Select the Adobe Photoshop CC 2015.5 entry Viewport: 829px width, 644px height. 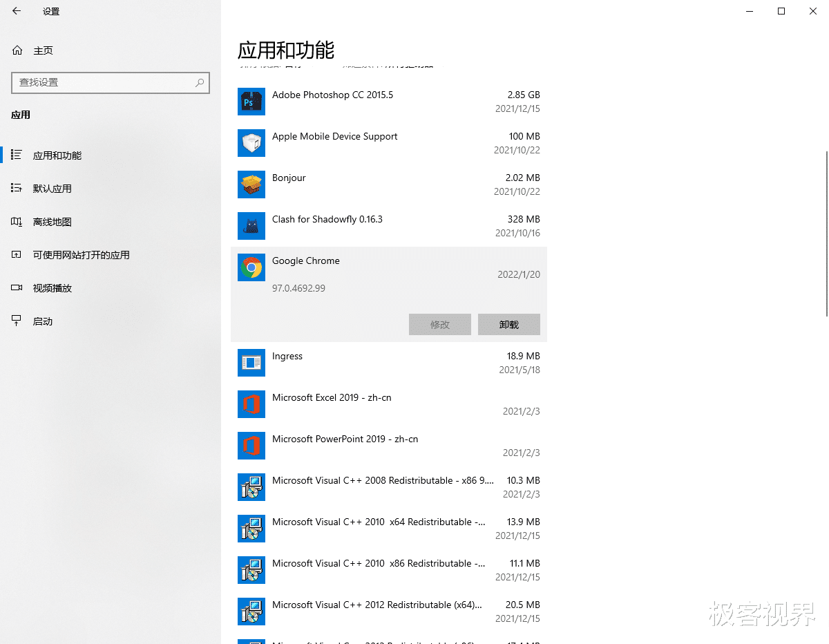point(333,95)
